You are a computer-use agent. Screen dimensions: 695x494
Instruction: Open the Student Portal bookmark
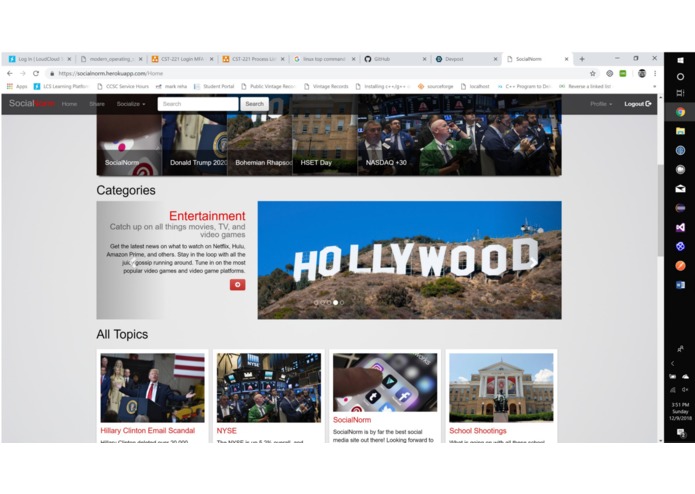214,86
